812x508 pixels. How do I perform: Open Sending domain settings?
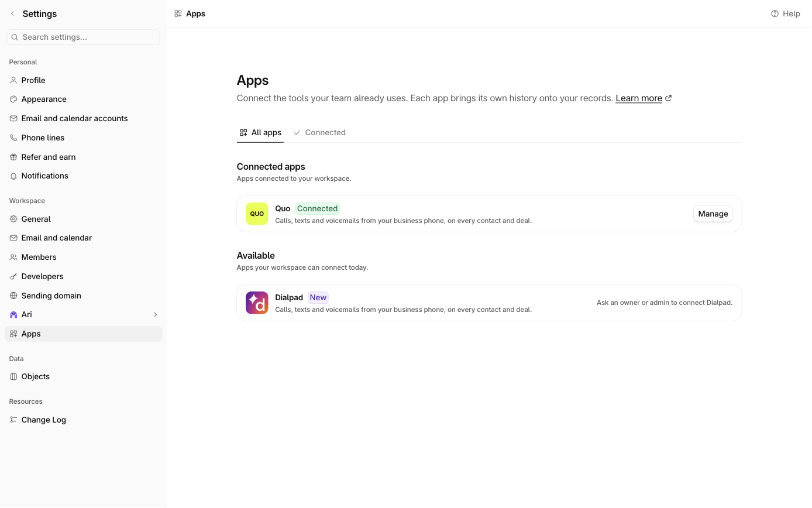(x=83, y=296)
